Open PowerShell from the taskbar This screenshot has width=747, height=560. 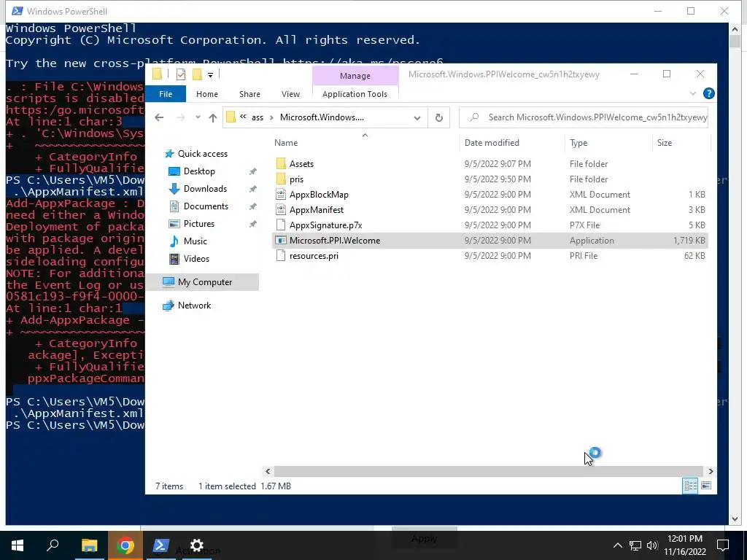[x=160, y=545]
